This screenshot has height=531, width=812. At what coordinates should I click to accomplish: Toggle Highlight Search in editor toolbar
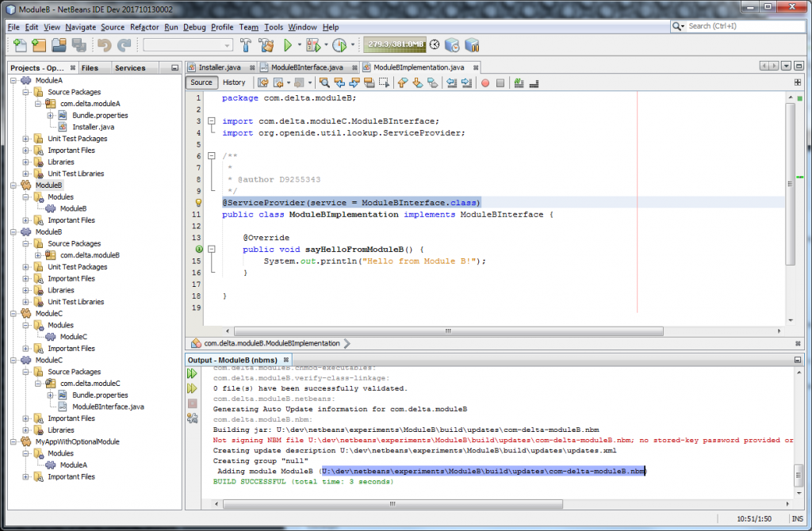(370, 82)
